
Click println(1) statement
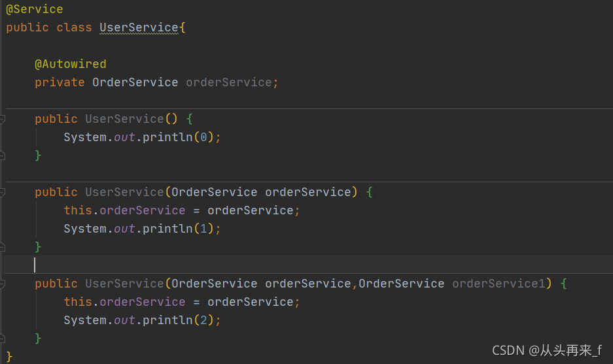[x=142, y=229]
